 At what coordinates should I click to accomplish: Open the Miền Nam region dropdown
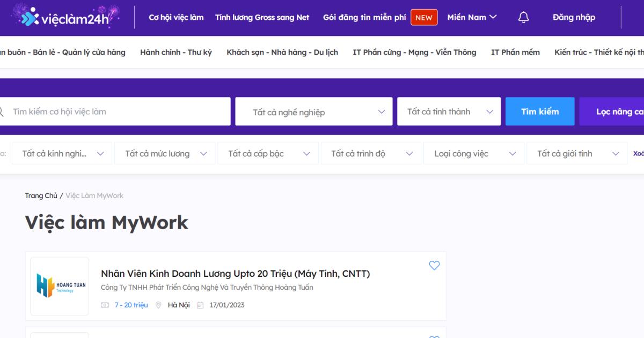click(x=472, y=17)
